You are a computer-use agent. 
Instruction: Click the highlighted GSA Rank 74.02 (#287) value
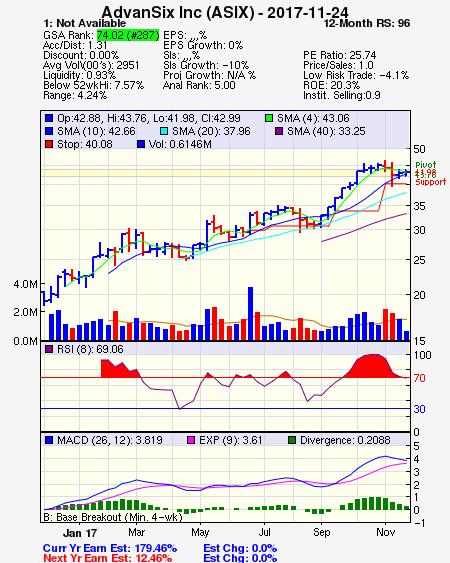click(128, 35)
